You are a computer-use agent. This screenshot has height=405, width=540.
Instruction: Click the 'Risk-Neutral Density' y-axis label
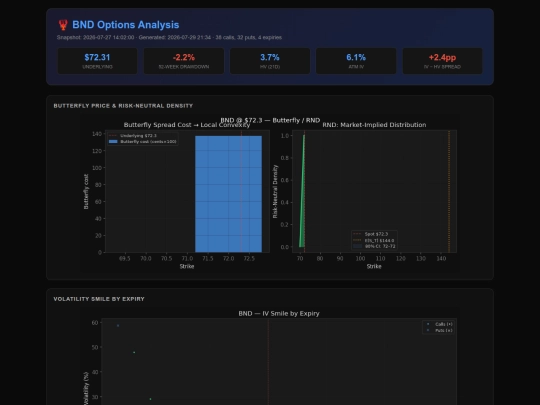pyautogui.click(x=275, y=191)
